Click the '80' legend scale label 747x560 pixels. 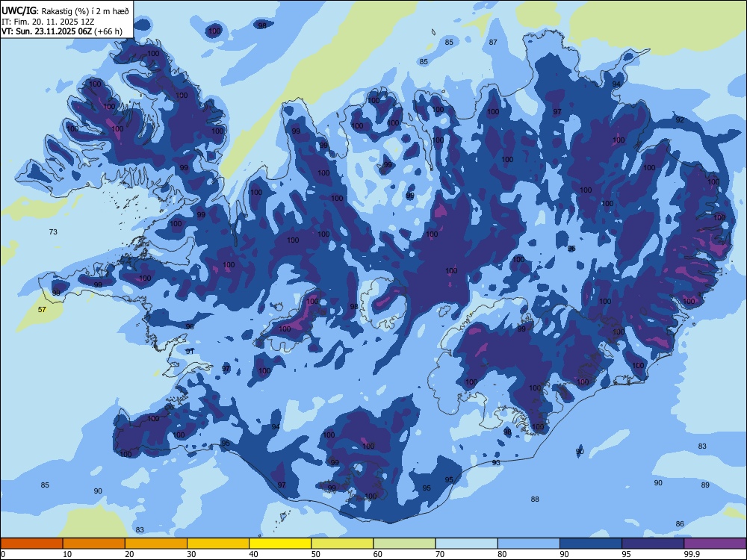[x=503, y=554]
